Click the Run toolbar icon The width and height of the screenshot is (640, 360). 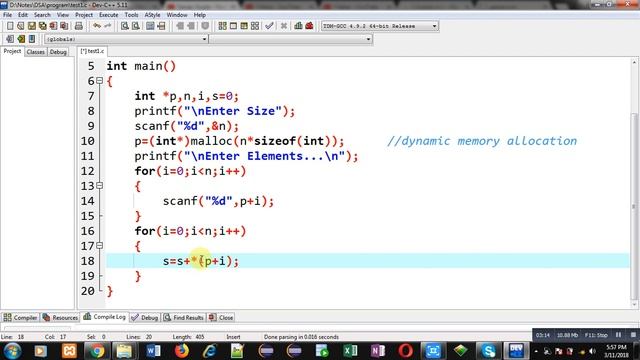pyautogui.click(x=233, y=26)
